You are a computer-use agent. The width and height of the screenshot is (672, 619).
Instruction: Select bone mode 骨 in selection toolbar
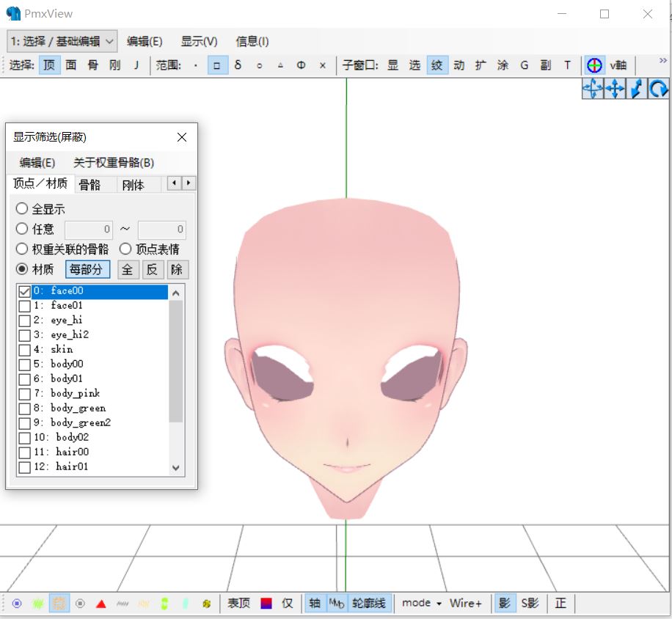pyautogui.click(x=93, y=65)
